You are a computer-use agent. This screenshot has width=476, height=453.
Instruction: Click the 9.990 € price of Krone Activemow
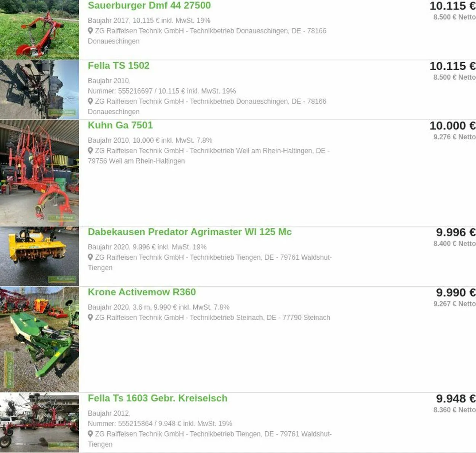pyautogui.click(x=456, y=293)
